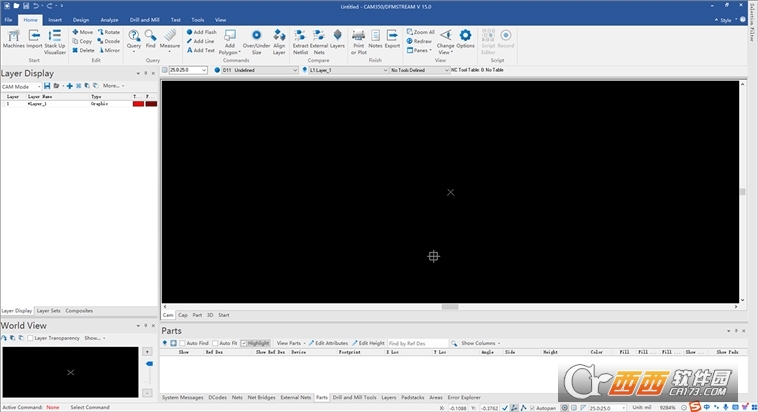This screenshot has height=412, width=758.
Task: Click the Find by Ref Des field
Action: pos(418,343)
